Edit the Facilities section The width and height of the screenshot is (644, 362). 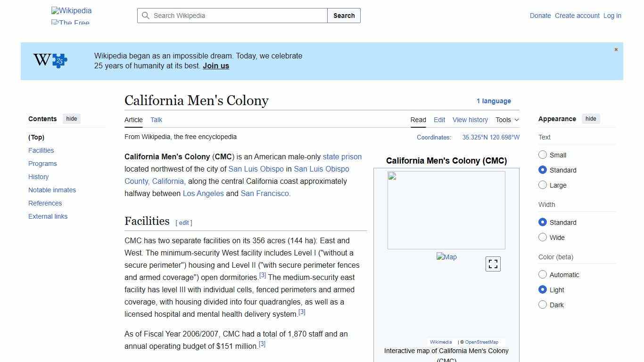click(x=183, y=222)
